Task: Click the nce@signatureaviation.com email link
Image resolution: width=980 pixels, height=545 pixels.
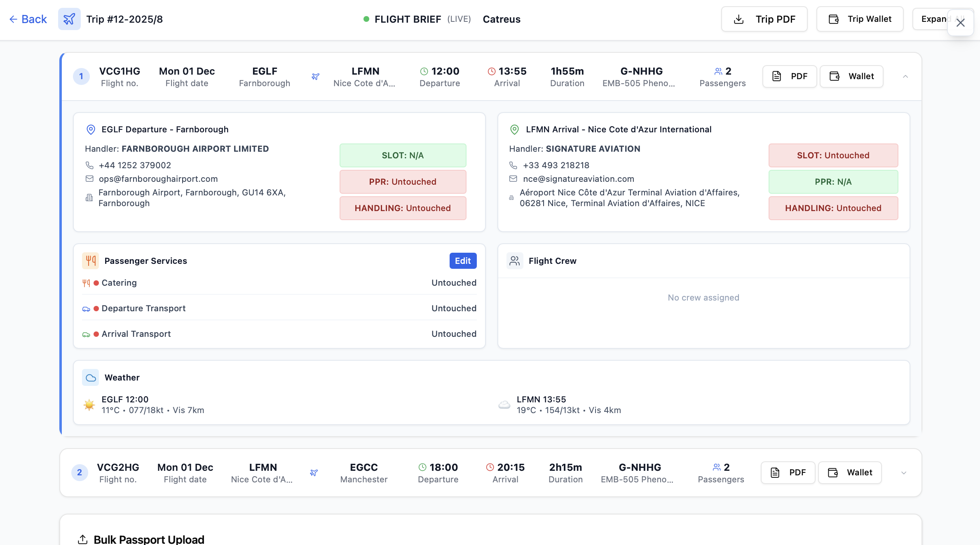Action: [x=579, y=179]
